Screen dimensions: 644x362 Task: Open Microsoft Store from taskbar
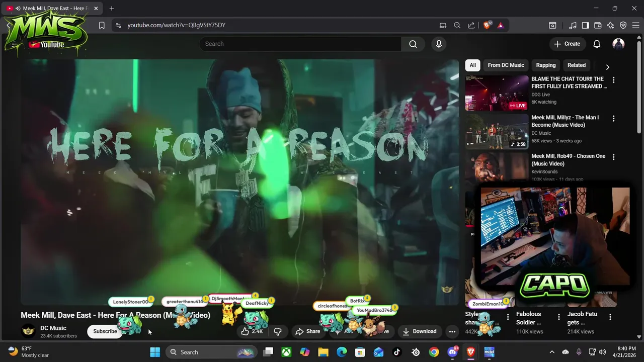360,352
